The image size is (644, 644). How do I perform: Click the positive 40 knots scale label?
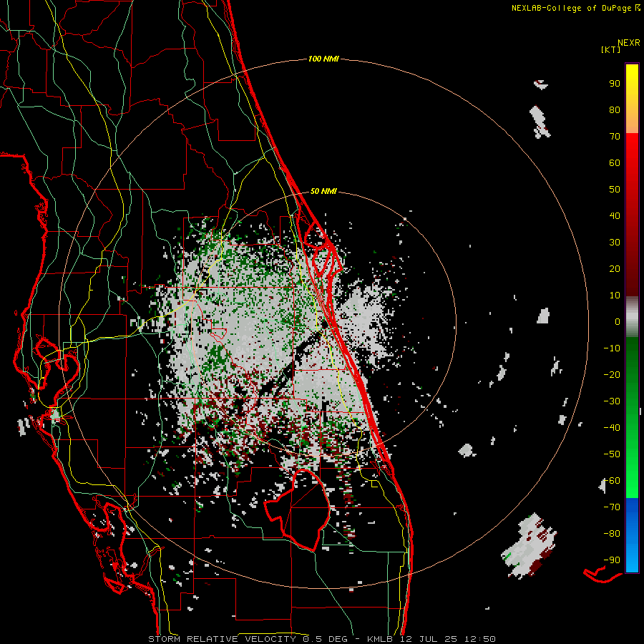(x=615, y=215)
